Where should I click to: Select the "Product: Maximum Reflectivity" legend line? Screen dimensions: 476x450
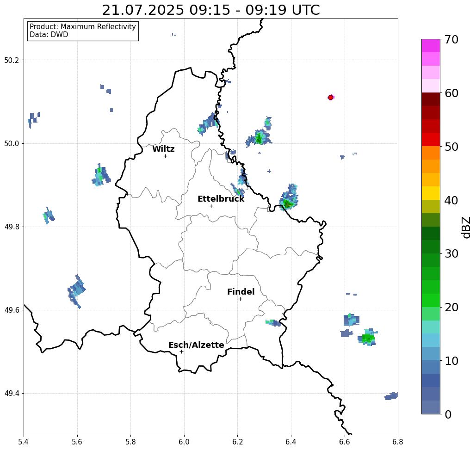(x=82, y=27)
